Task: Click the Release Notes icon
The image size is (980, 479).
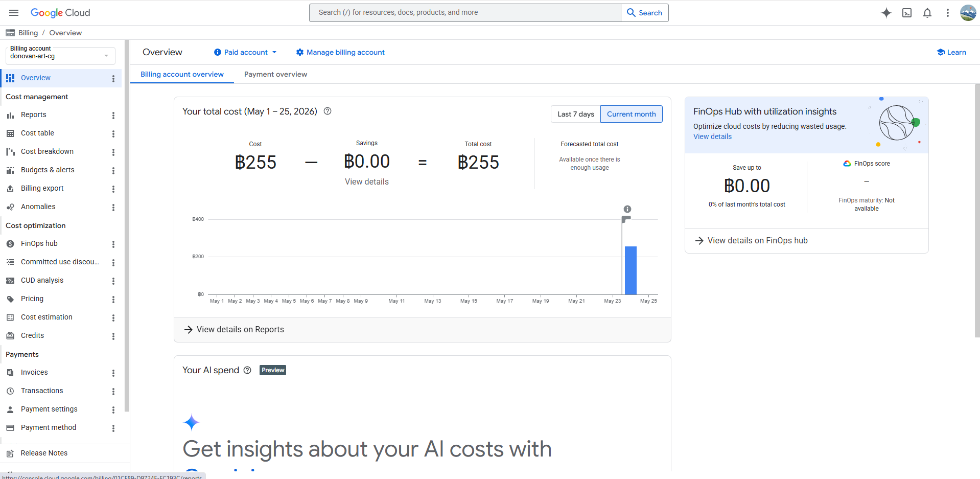Action: coord(10,453)
